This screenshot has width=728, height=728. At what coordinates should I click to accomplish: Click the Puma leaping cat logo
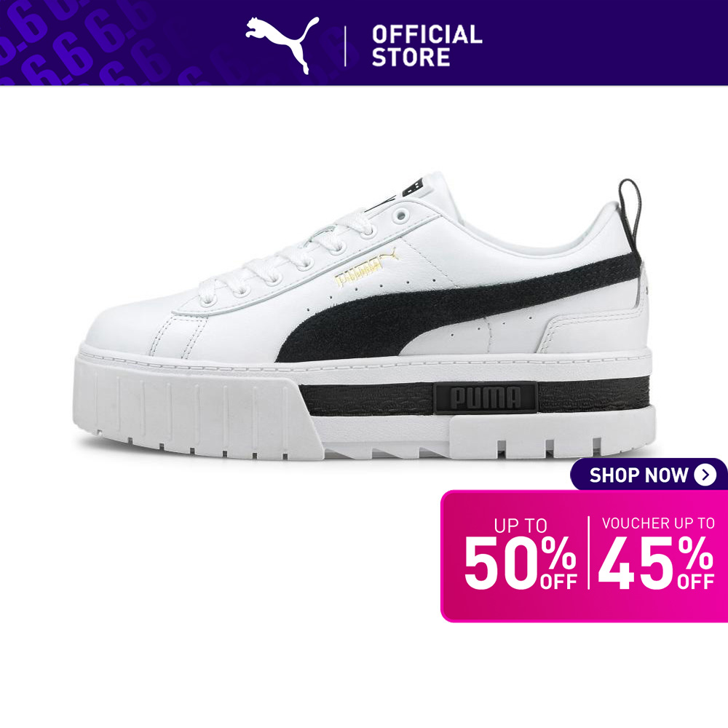pos(282,45)
